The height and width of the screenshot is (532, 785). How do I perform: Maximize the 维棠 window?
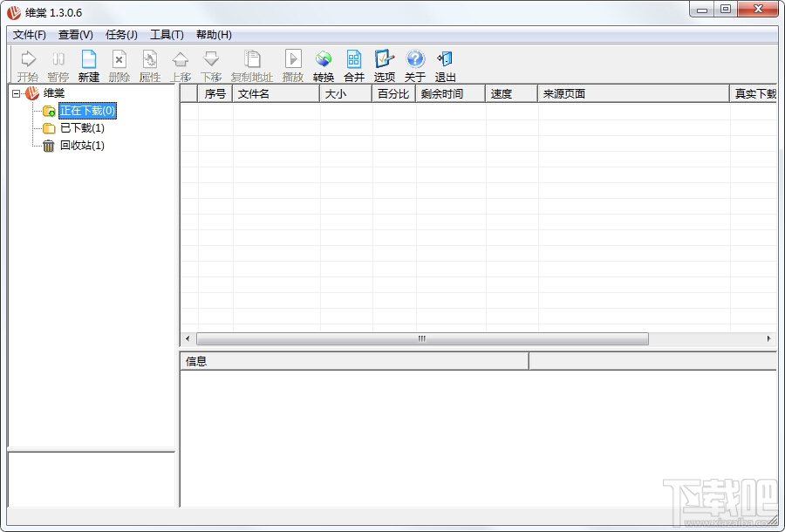[x=726, y=10]
